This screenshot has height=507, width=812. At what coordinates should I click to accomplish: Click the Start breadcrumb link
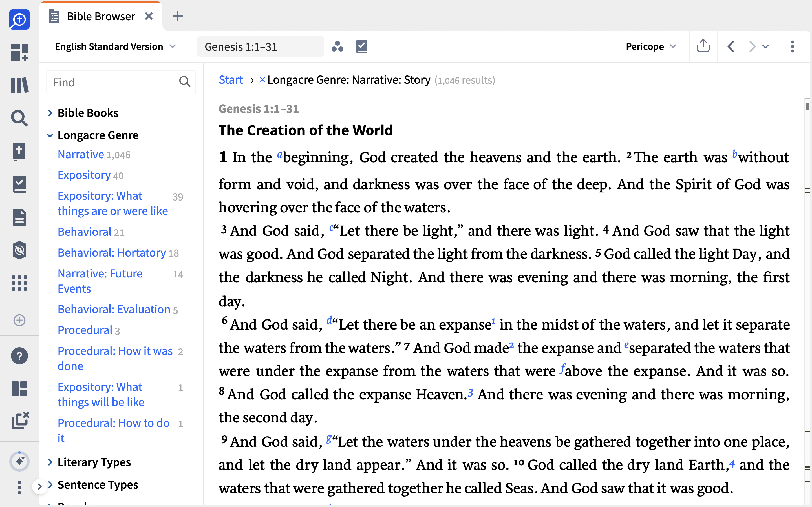[x=231, y=80]
